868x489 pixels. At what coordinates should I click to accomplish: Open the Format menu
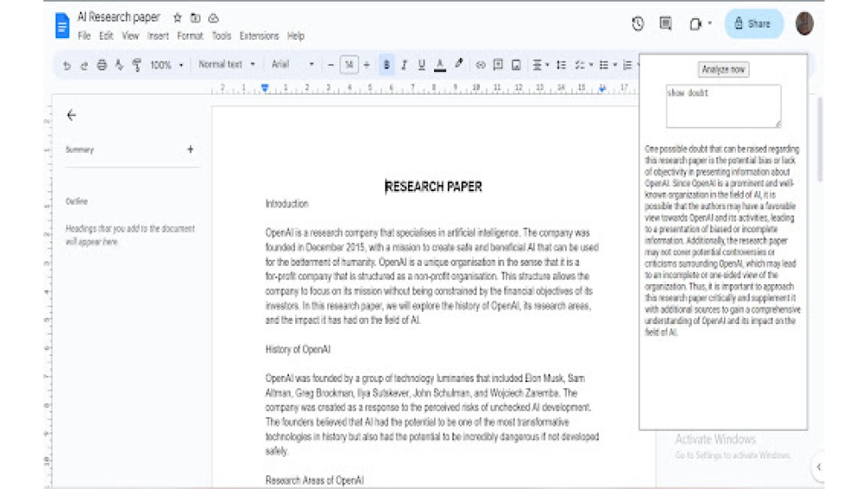(190, 36)
